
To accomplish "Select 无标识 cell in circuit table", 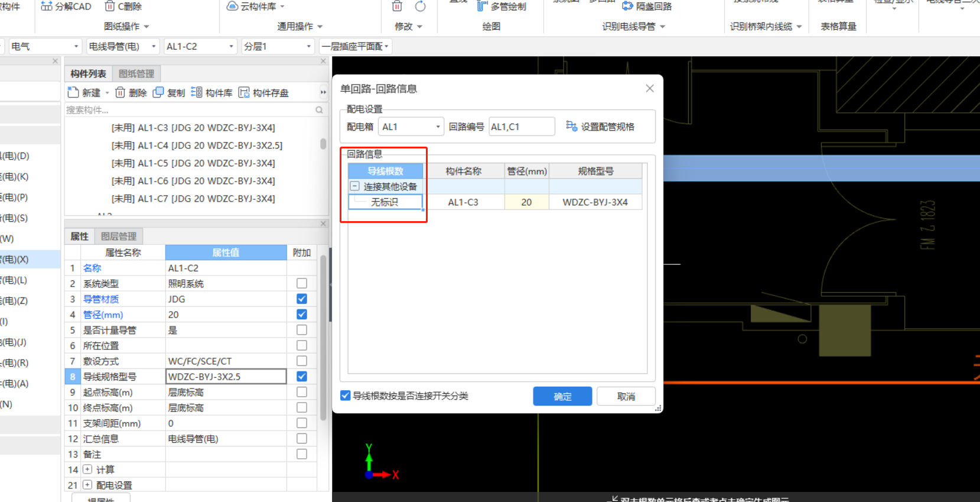I will click(385, 202).
